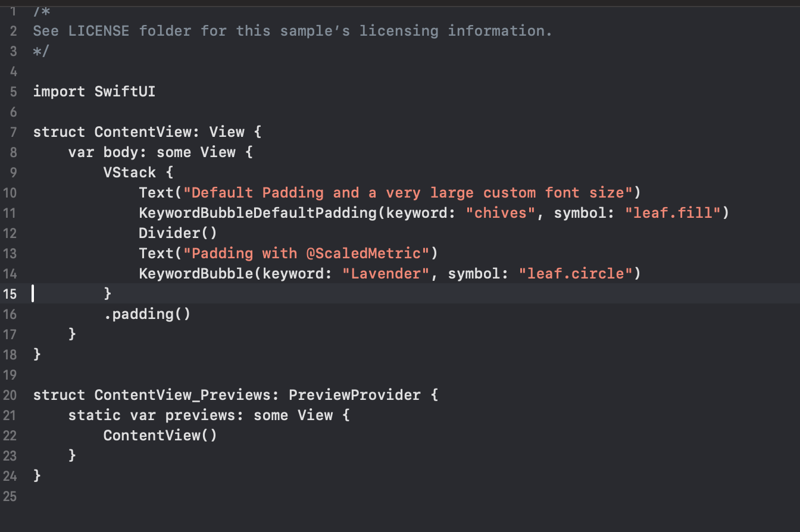Click the "Padding with @ScaledMetric" string

[306, 254]
